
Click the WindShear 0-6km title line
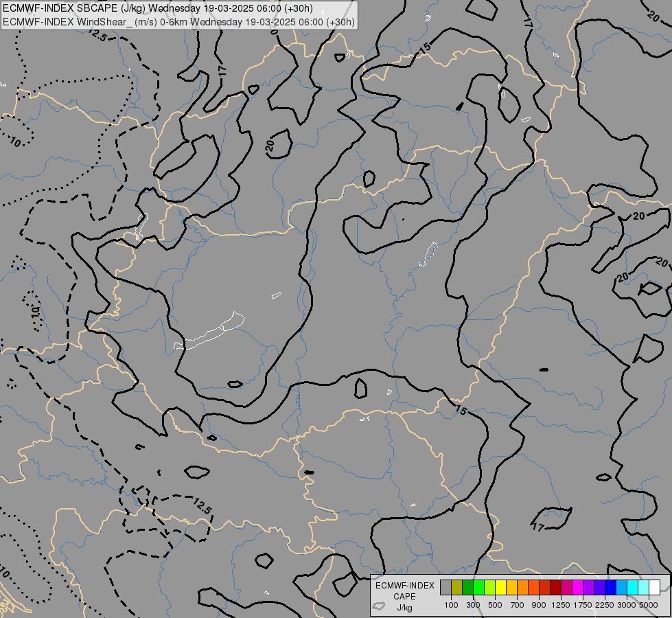point(178,21)
